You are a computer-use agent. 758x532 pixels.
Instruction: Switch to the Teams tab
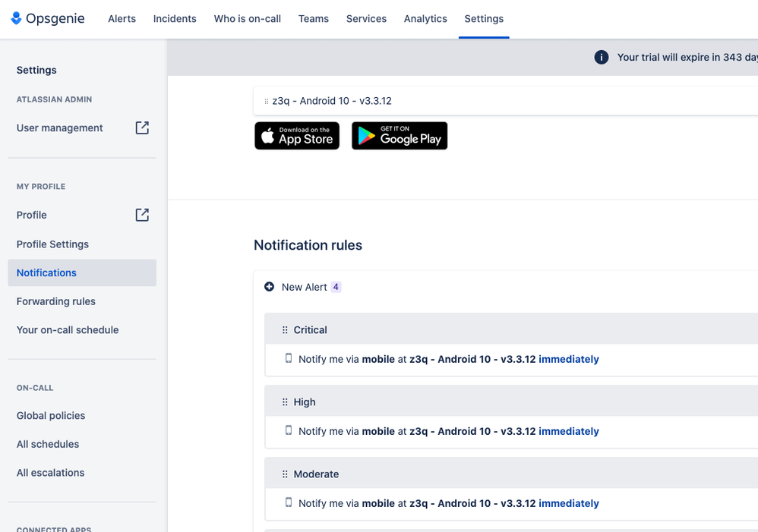[313, 18]
